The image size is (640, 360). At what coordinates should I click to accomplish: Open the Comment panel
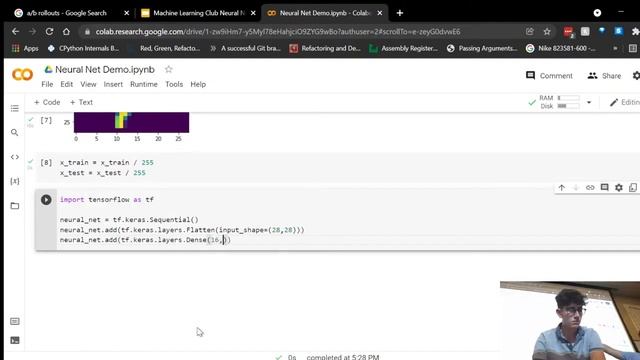549,76
